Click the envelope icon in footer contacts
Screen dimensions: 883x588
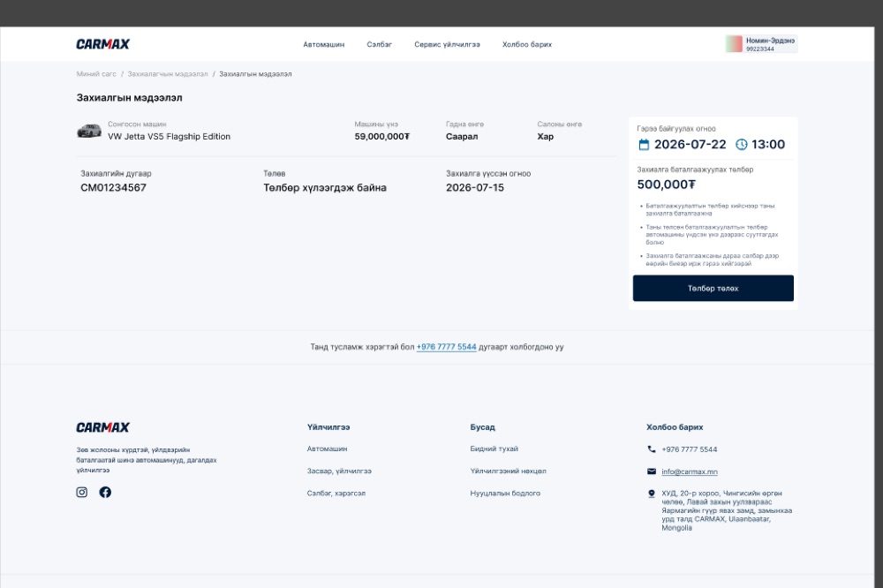(652, 471)
